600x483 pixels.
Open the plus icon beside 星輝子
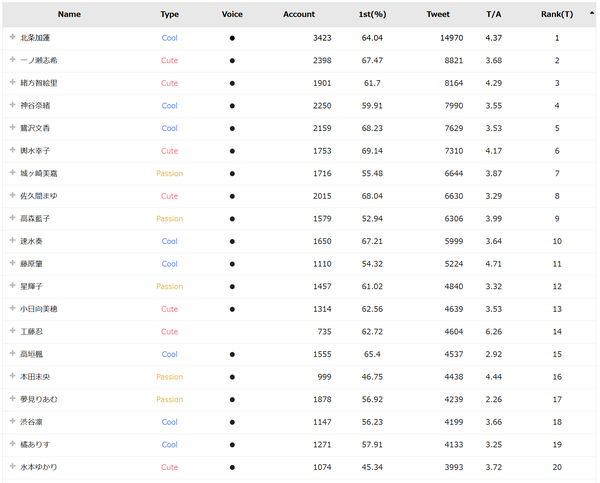[x=12, y=286]
